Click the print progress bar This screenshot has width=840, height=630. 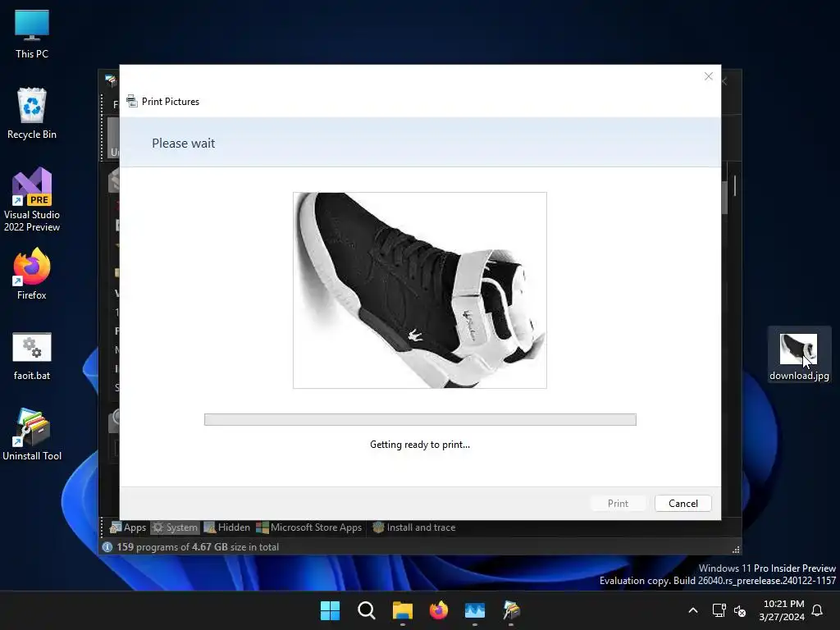(x=420, y=419)
